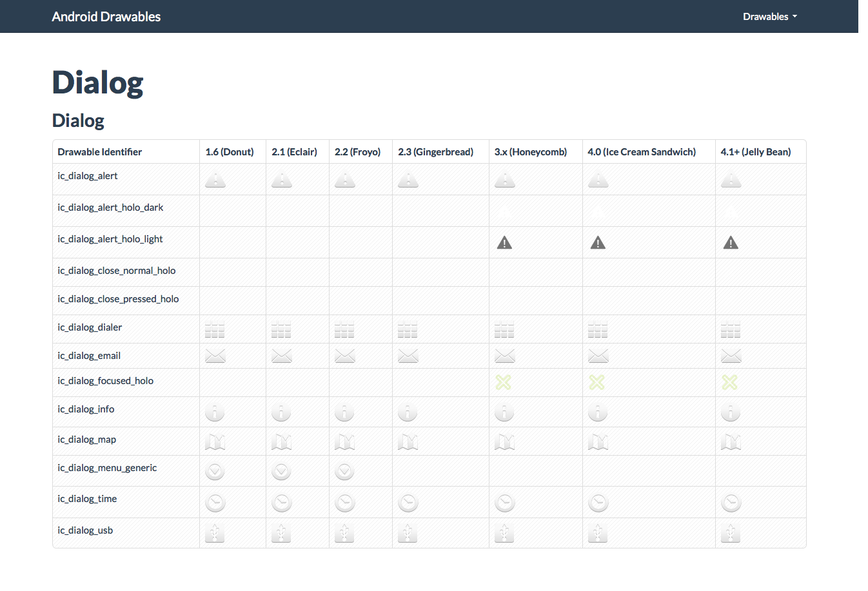Click the ic_dialog_alert_holo_light row label
The image size is (868, 591).
pyautogui.click(x=110, y=239)
